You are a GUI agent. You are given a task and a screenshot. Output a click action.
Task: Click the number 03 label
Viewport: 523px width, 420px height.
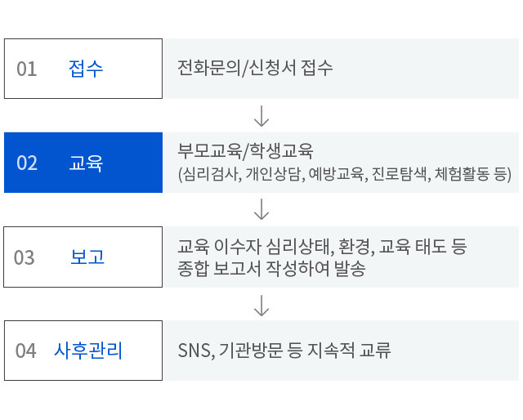pos(25,257)
